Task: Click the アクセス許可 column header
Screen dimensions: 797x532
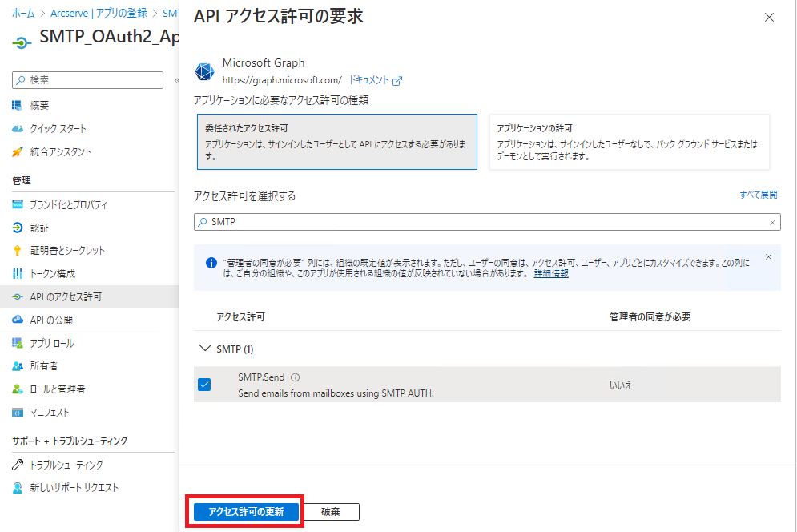Action: (240, 316)
